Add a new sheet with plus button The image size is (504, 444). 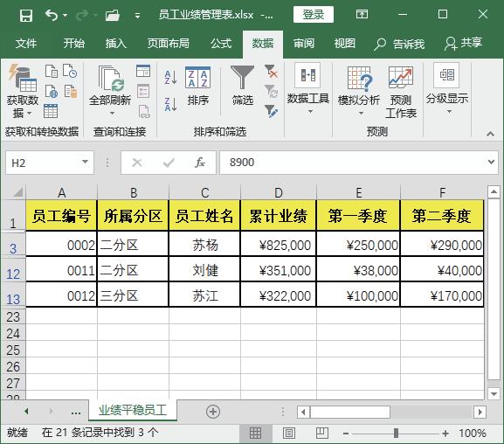[213, 412]
